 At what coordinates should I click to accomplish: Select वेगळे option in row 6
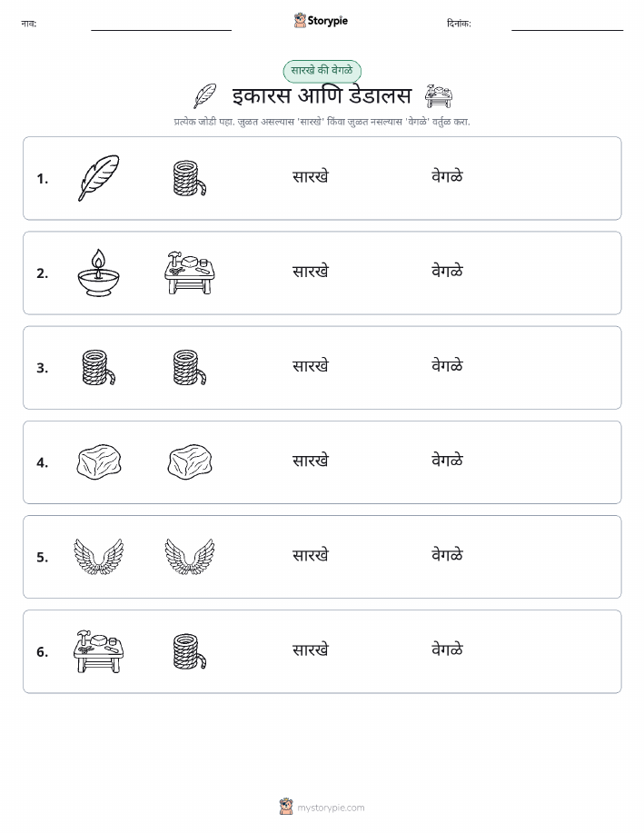point(448,650)
